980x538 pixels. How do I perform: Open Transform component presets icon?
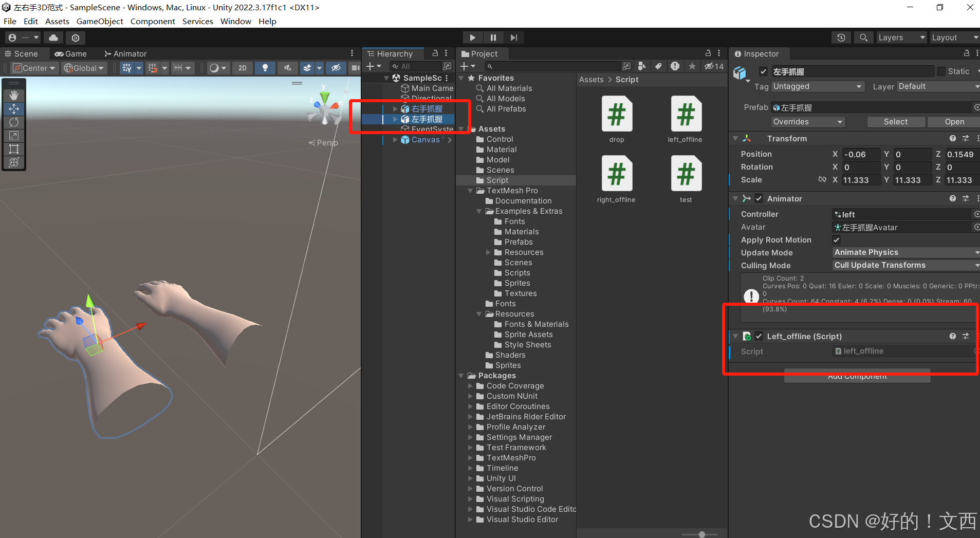[966, 139]
